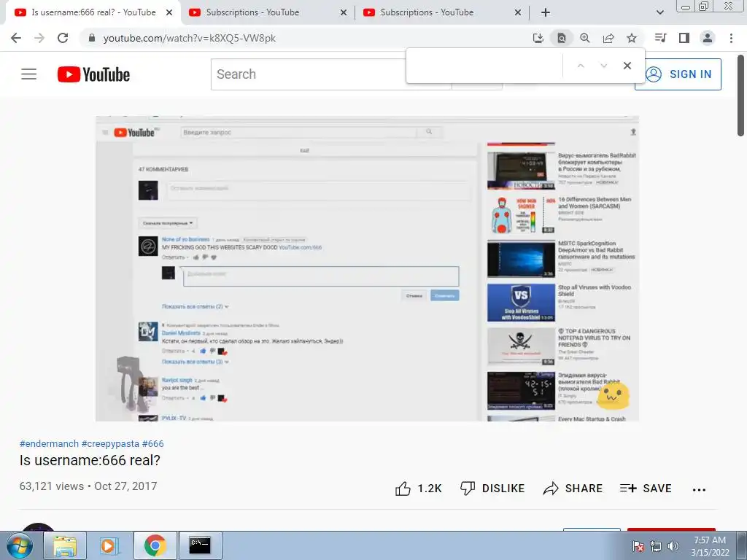Open the #creepypasta hashtag link

coord(110,444)
